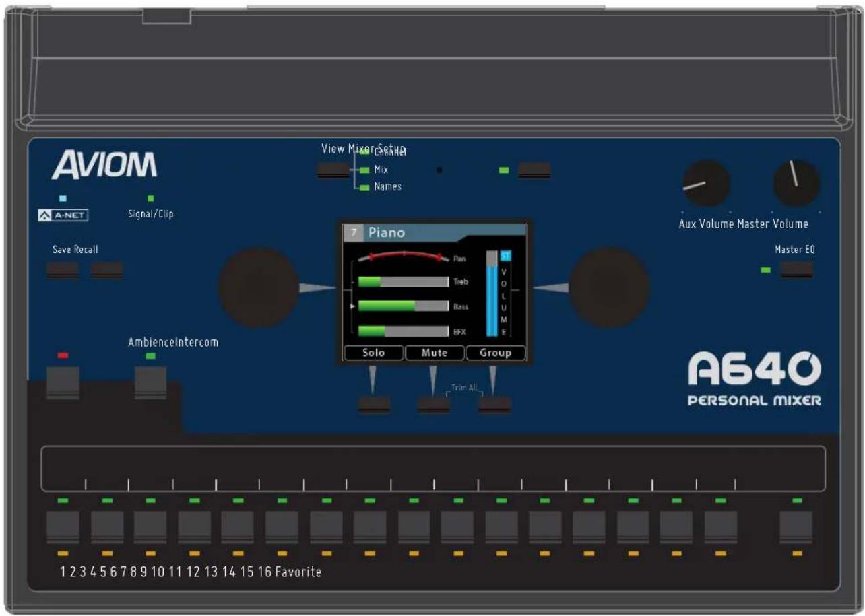Push the Save button

(63, 269)
